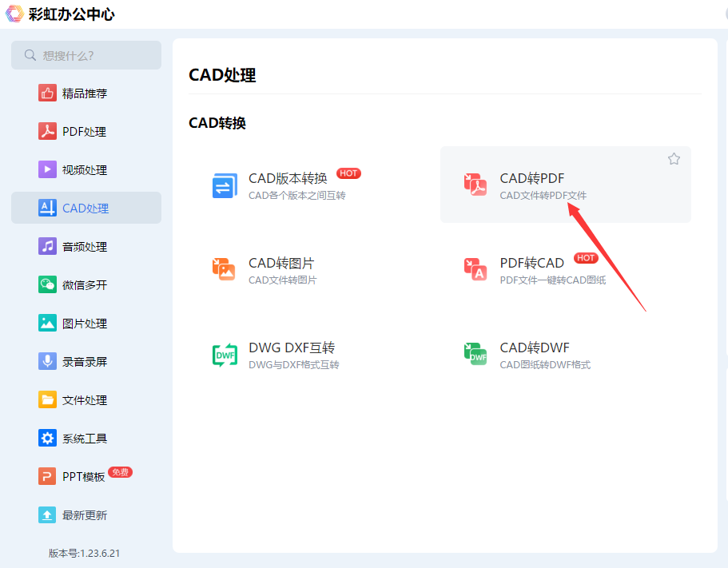
Task: Click the 免费 badge on PPT模板
Action: click(120, 472)
